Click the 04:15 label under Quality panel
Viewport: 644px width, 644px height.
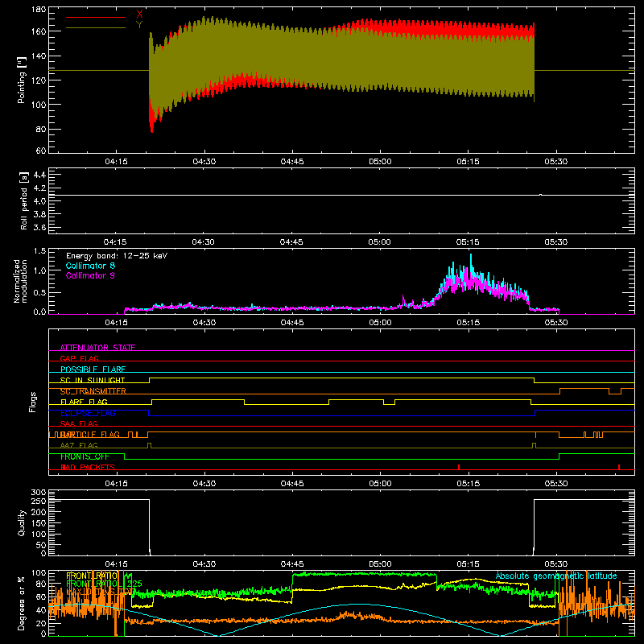(116, 564)
